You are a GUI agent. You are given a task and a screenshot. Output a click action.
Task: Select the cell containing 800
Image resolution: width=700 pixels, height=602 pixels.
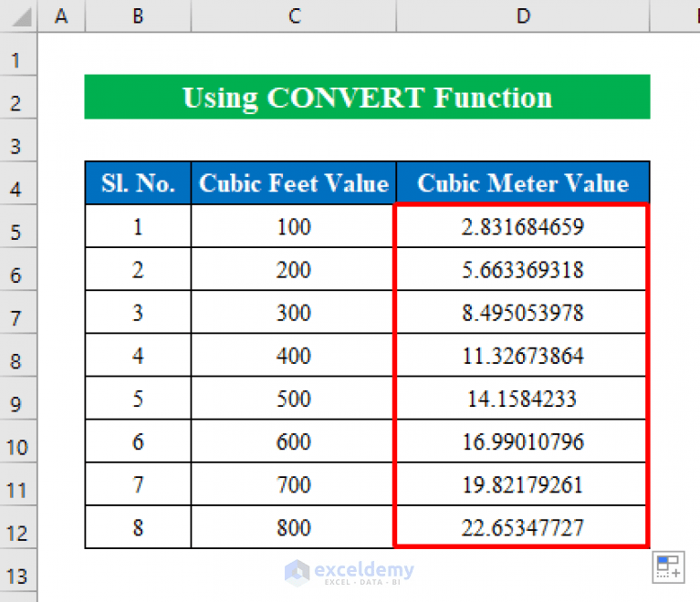294,526
